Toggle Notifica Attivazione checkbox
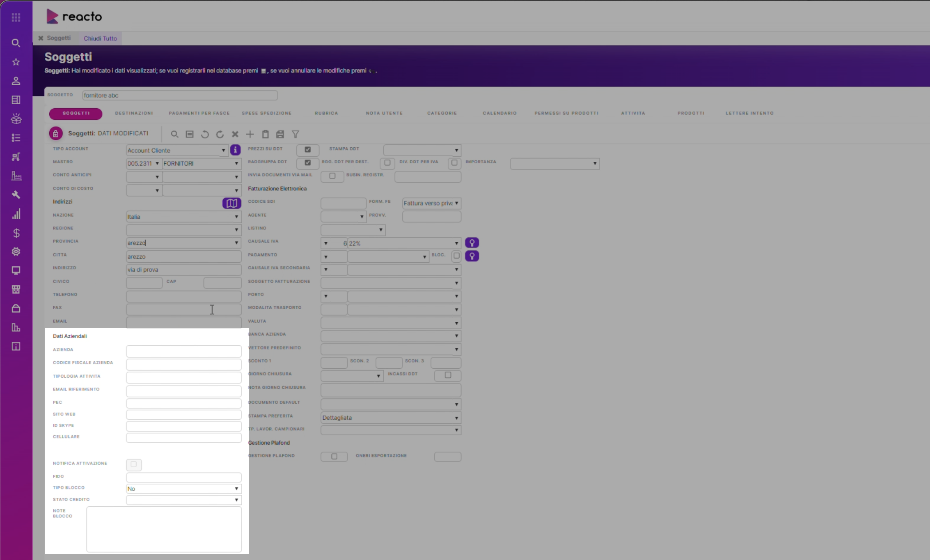The image size is (930, 560). [x=134, y=464]
